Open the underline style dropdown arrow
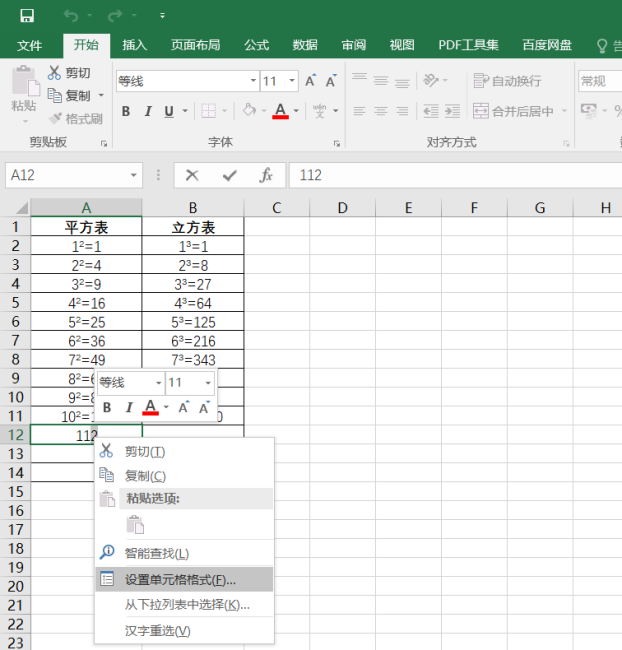 click(x=185, y=111)
